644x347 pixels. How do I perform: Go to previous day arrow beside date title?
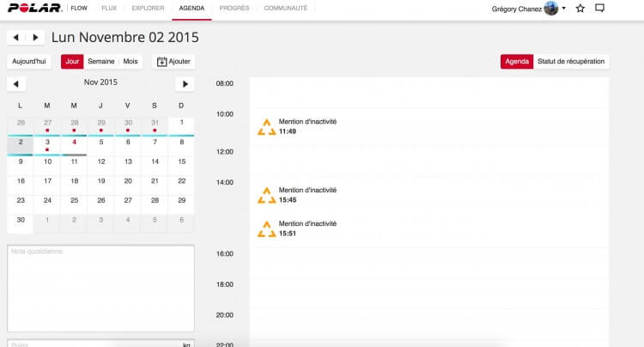[x=16, y=38]
